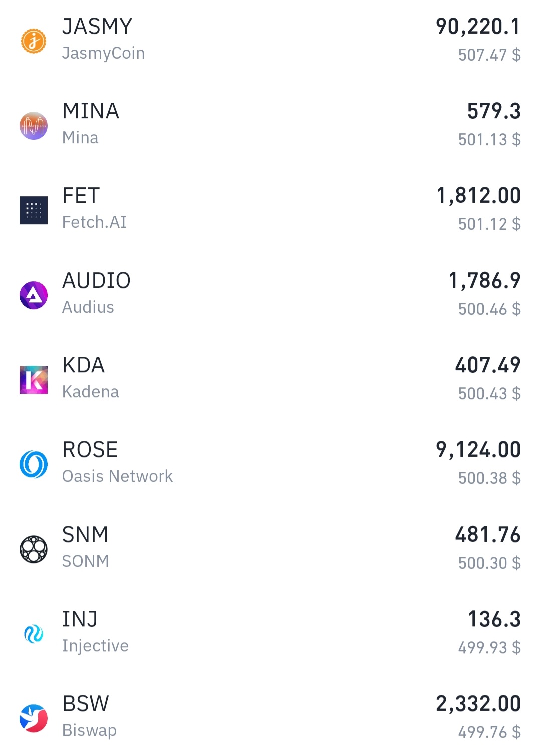541x756 pixels.
Task: Tap the JASMY balance 90,220.1
Action: (478, 27)
